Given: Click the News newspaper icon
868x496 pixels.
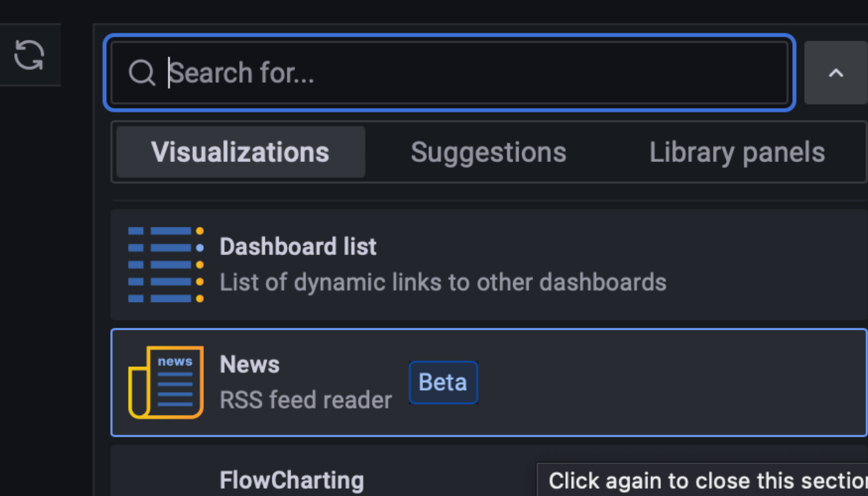Looking at the screenshot, I should pos(166,382).
